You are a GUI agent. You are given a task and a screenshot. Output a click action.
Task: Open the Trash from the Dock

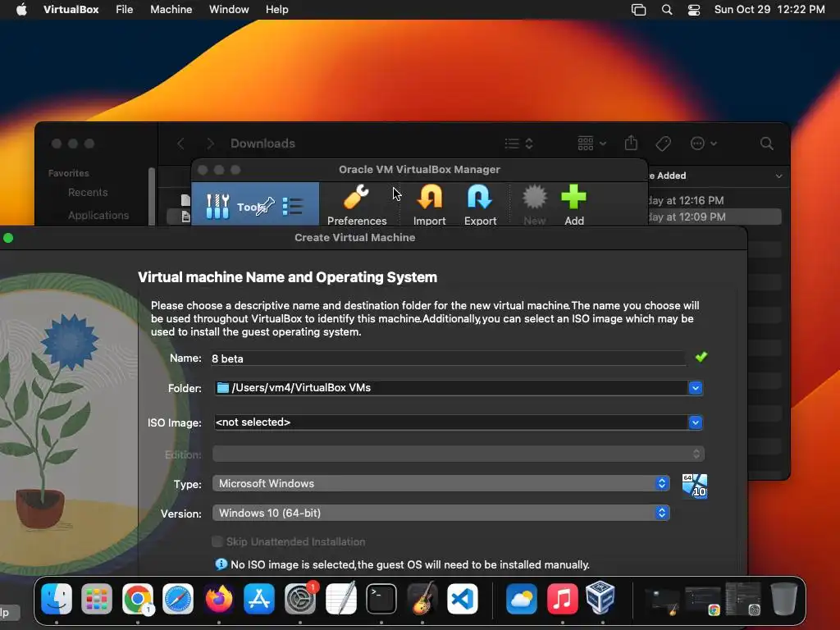(783, 598)
